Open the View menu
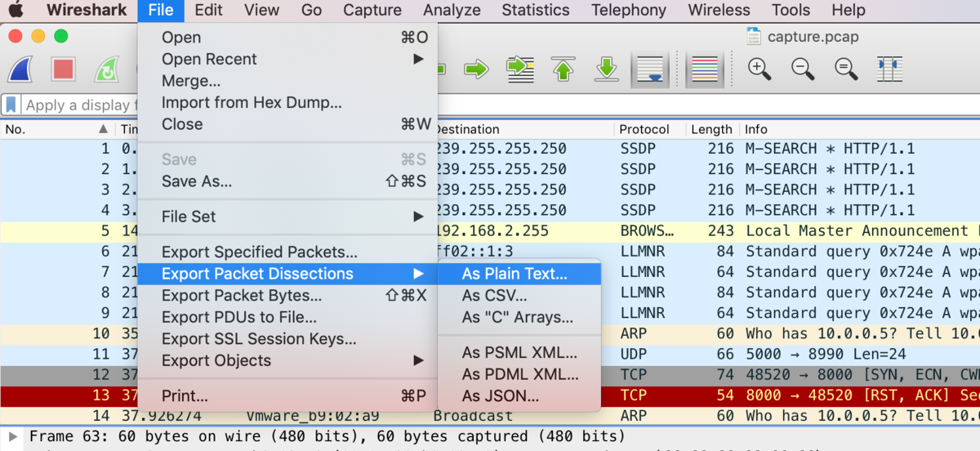 pos(261,11)
